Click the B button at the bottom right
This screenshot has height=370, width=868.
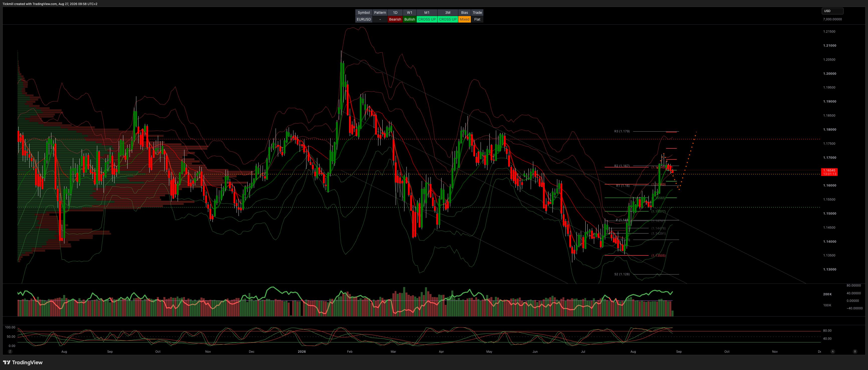click(855, 351)
